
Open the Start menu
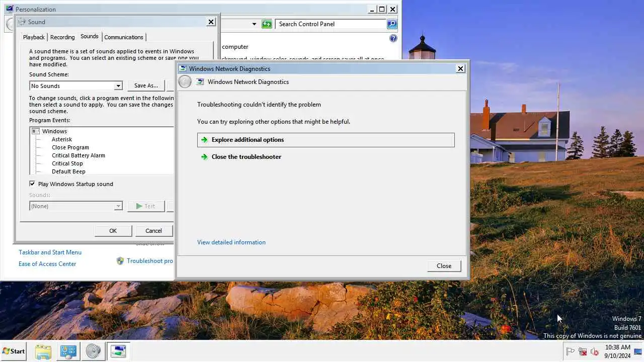click(14, 351)
